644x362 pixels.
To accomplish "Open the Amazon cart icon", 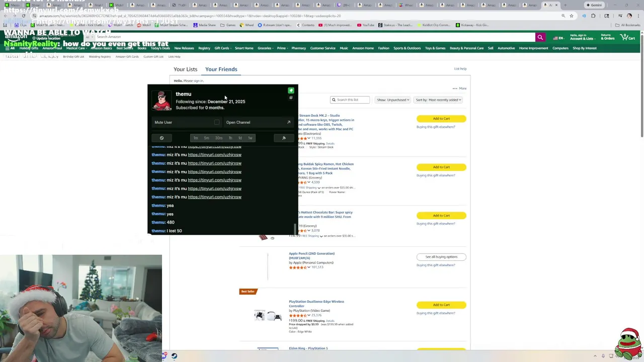I will [627, 37].
